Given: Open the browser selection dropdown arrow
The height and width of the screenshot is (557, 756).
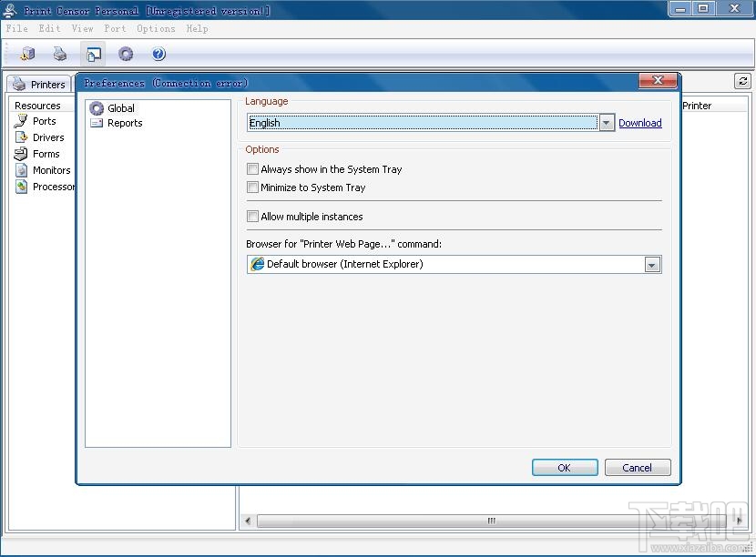Looking at the screenshot, I should coord(652,265).
